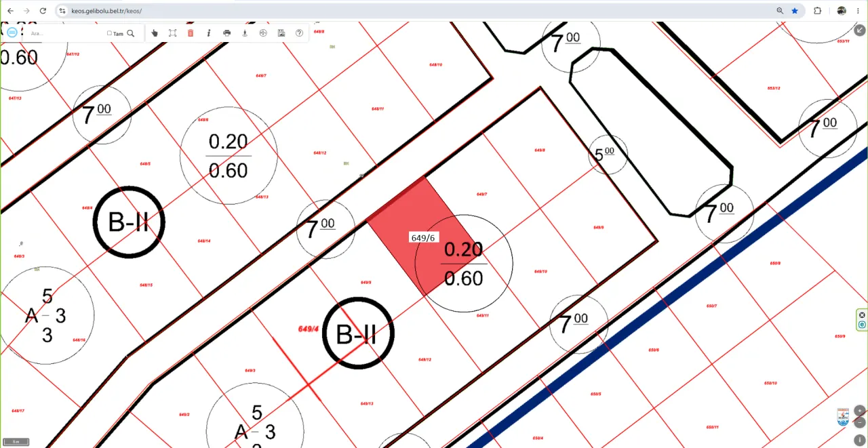The image size is (868, 448).
Task: Open the help question mark icon
Action: (x=299, y=33)
